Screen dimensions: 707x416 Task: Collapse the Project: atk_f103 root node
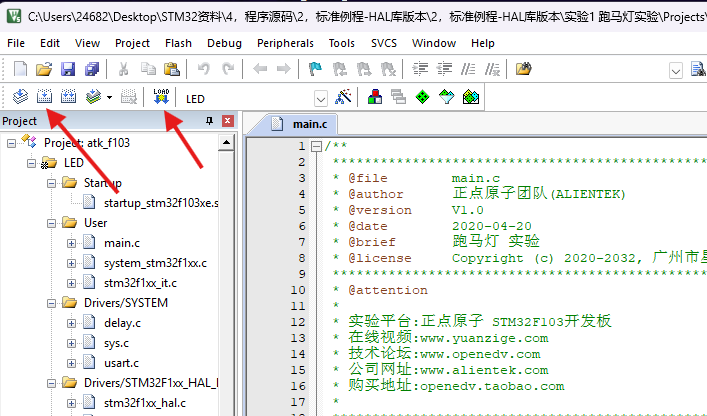[x=11, y=143]
